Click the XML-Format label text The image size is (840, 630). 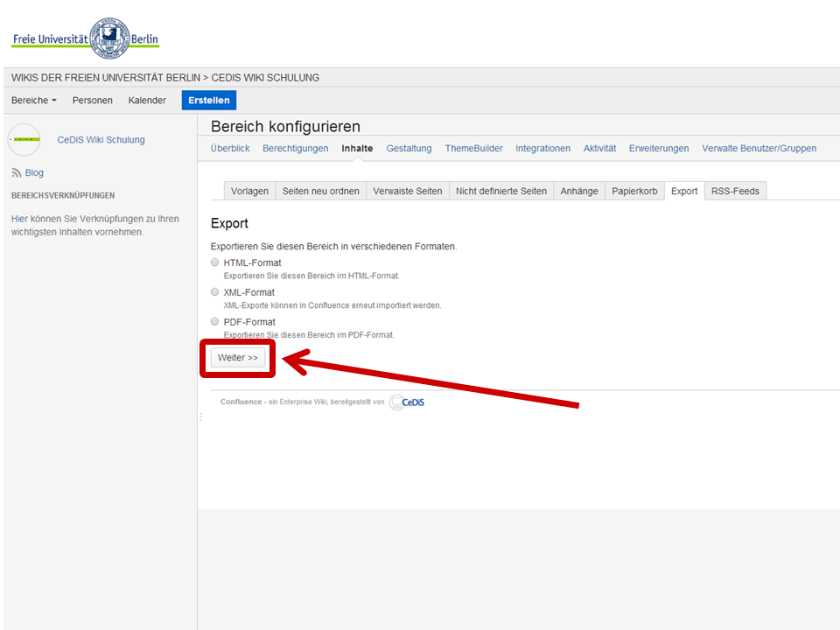[249, 292]
